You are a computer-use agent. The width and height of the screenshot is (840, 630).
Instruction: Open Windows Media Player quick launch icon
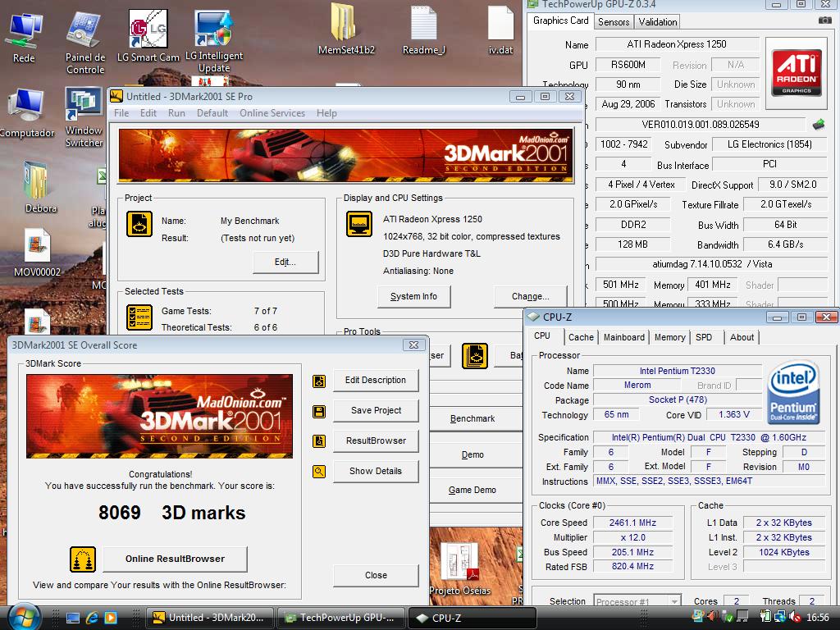pyautogui.click(x=111, y=618)
